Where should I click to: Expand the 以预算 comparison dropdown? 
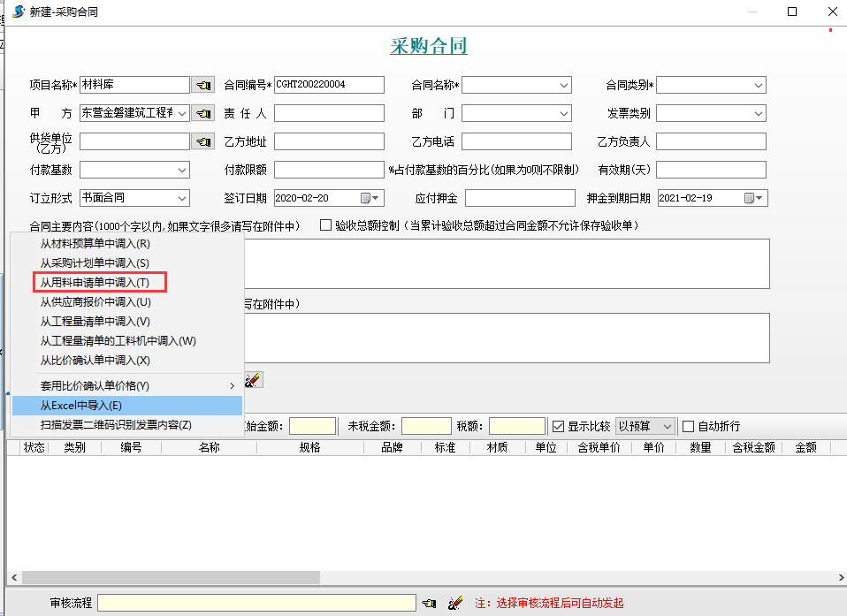[667, 426]
